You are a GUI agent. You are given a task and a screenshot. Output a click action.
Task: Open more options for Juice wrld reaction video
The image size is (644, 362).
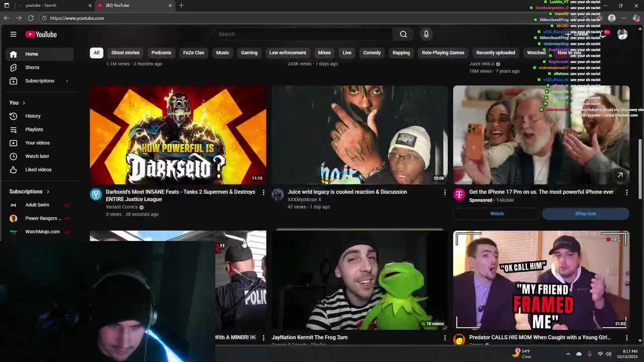click(x=445, y=193)
